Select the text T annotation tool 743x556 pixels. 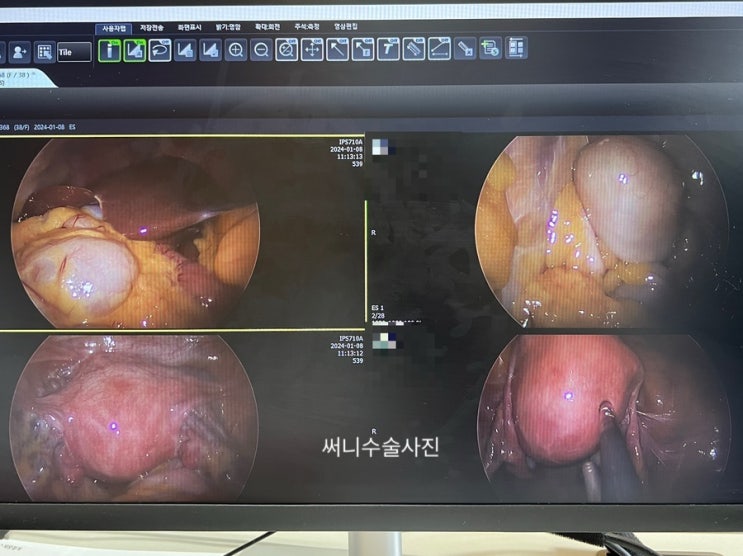coord(388,49)
